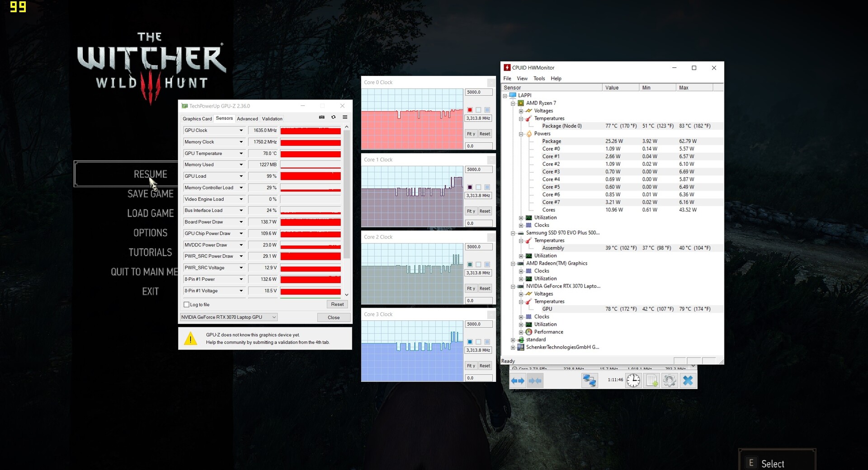Open the GPU-Z hamburger menu
Viewport: 868px width, 470px height.
pos(345,117)
